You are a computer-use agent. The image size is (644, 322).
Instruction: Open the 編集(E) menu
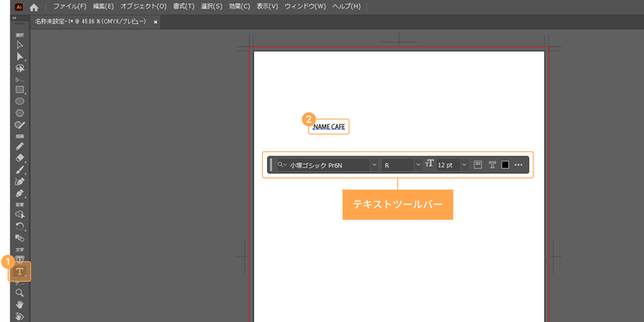click(103, 7)
